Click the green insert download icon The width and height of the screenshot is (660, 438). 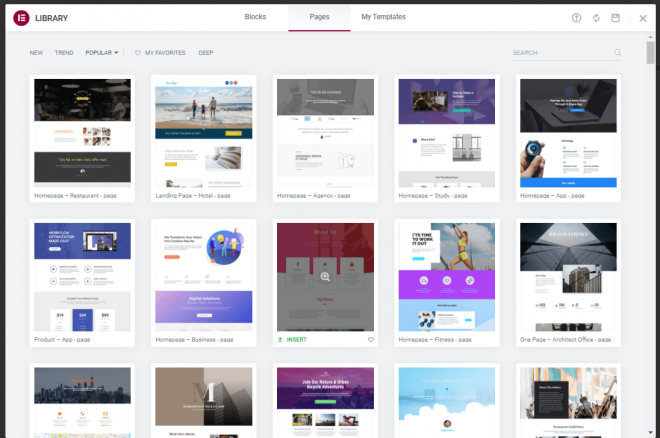coord(280,340)
